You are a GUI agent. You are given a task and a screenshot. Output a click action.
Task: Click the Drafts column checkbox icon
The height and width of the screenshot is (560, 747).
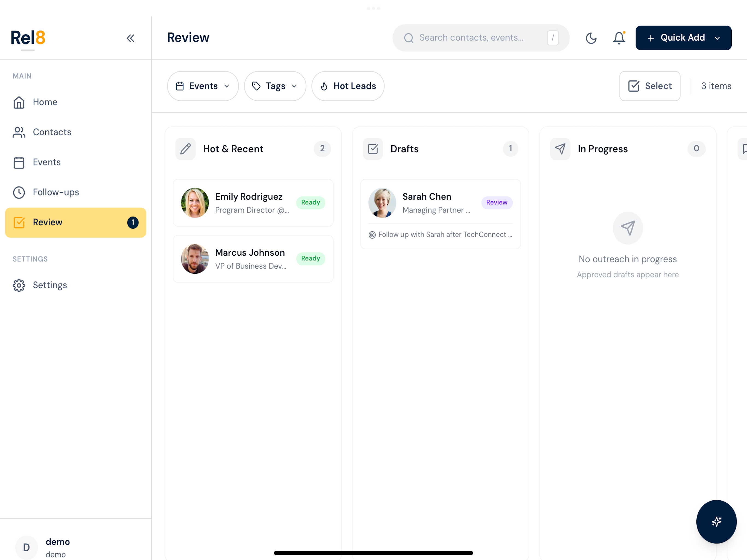pyautogui.click(x=373, y=148)
